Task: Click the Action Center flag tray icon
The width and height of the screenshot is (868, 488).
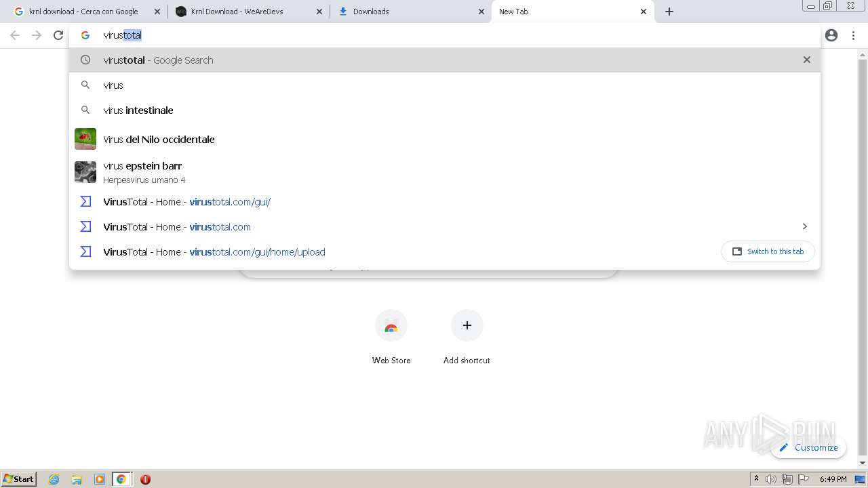Action: (803, 479)
